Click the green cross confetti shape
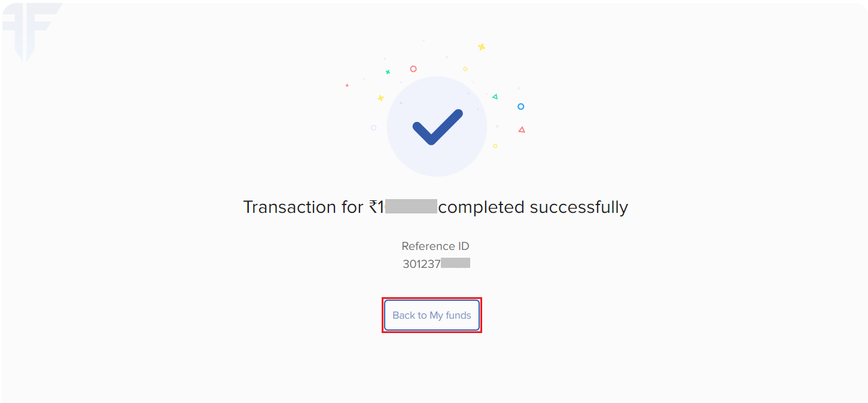 pos(388,72)
